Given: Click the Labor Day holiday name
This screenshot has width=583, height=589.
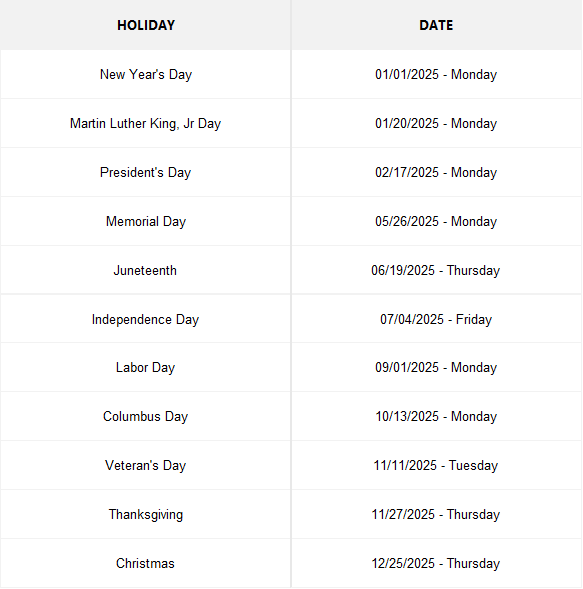Looking at the screenshot, I should tap(145, 367).
